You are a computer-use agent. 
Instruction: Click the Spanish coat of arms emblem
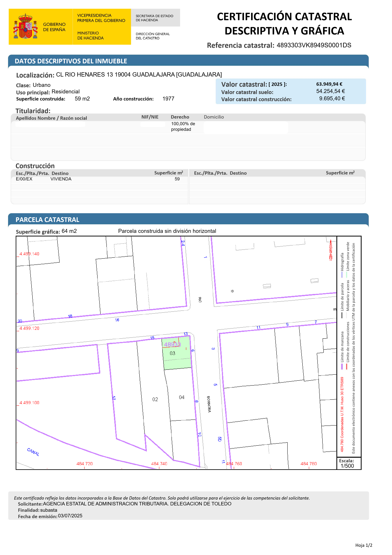25,26
